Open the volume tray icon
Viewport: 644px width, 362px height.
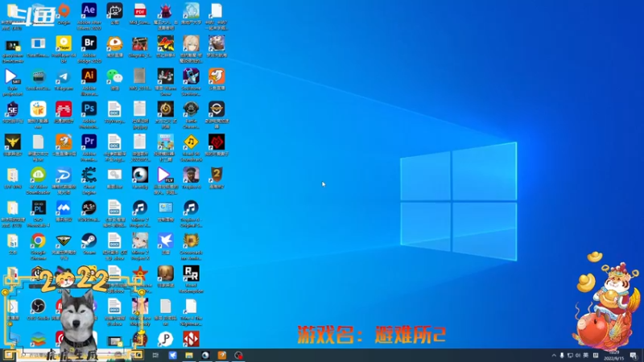pyautogui.click(x=578, y=356)
